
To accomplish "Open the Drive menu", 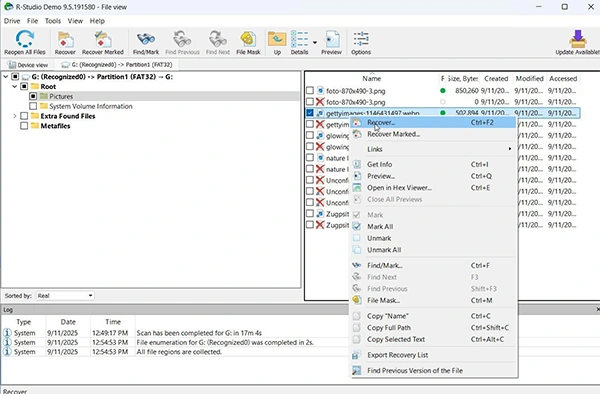I will click(12, 21).
